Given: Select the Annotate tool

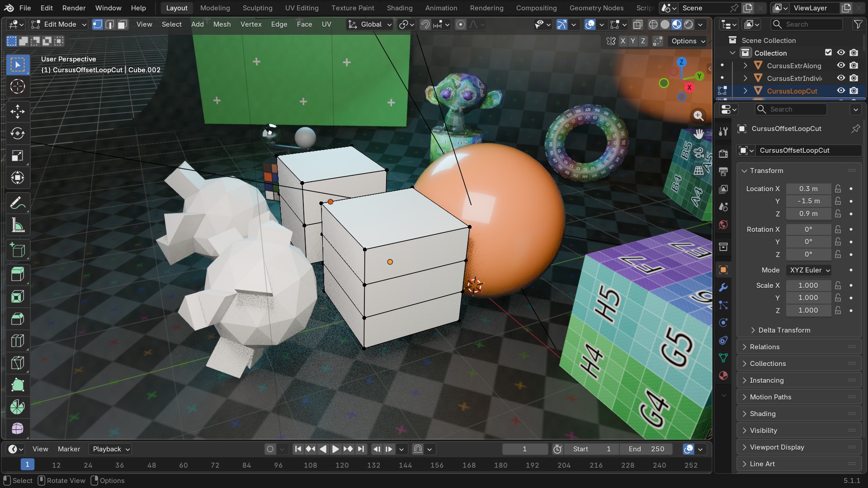Looking at the screenshot, I should pyautogui.click(x=18, y=203).
